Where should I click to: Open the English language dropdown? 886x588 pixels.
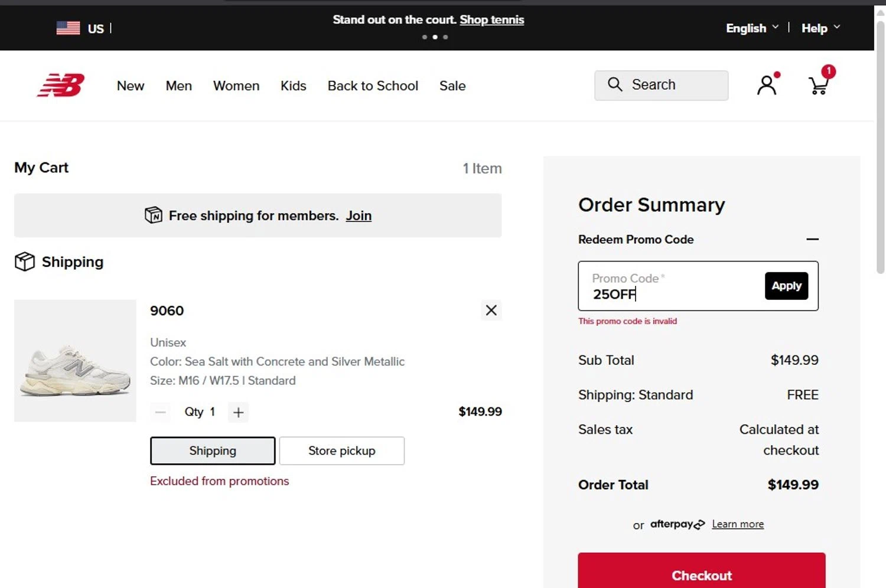(x=752, y=28)
